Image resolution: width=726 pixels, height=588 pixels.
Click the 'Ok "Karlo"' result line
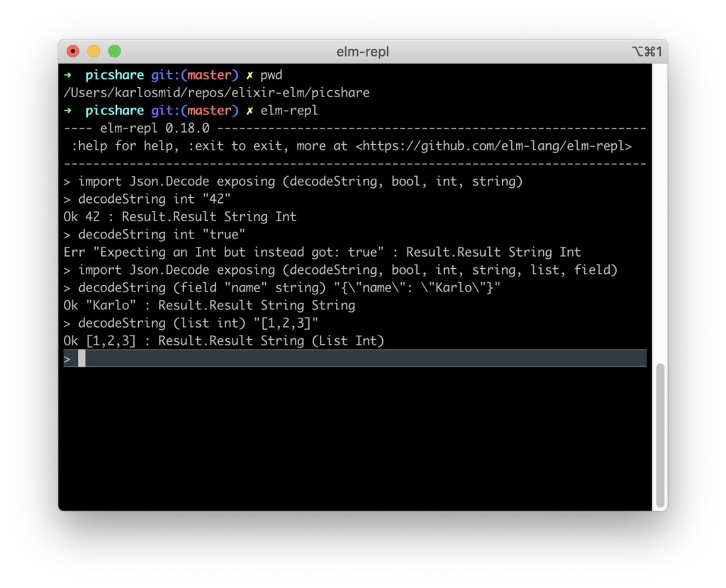tap(209, 306)
